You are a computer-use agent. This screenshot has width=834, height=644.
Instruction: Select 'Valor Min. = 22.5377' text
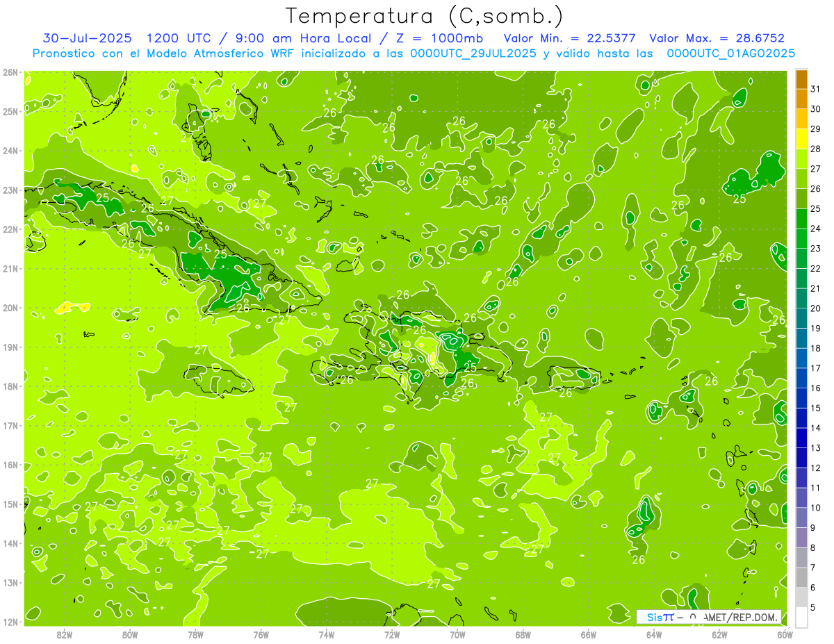570,38
